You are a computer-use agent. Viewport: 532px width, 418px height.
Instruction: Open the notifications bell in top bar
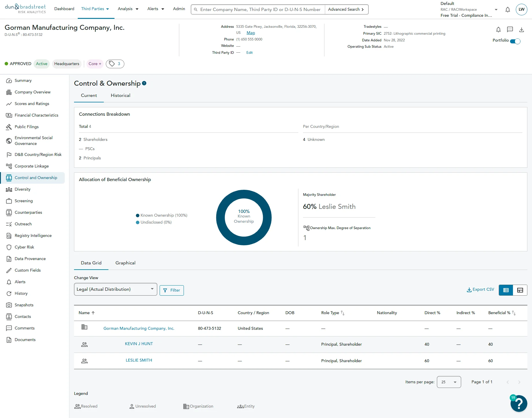tap(507, 10)
